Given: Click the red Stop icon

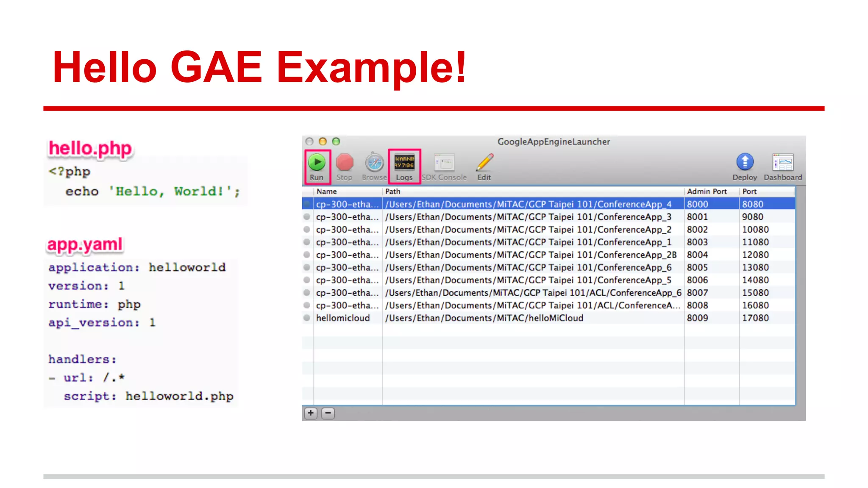Looking at the screenshot, I should tap(345, 162).
